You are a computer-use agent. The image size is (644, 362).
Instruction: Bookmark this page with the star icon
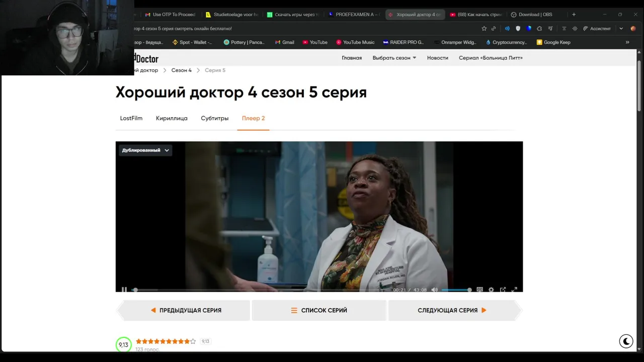tap(484, 29)
